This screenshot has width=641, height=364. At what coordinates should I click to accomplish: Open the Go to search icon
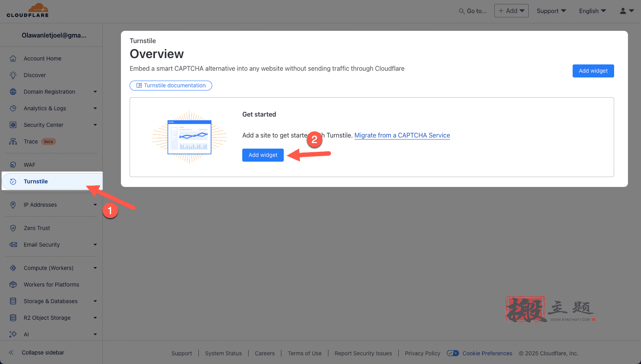tap(461, 11)
